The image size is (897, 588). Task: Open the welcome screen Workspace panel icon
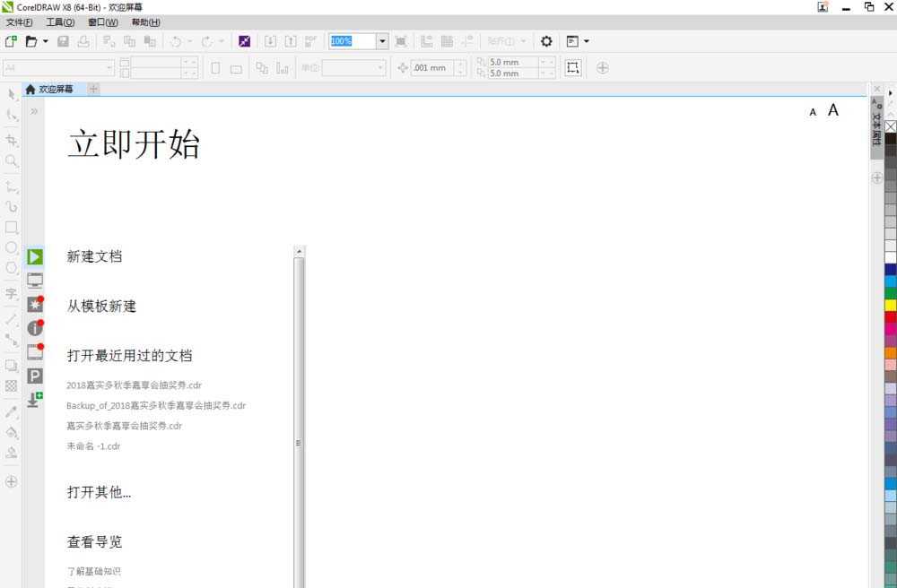point(34,280)
